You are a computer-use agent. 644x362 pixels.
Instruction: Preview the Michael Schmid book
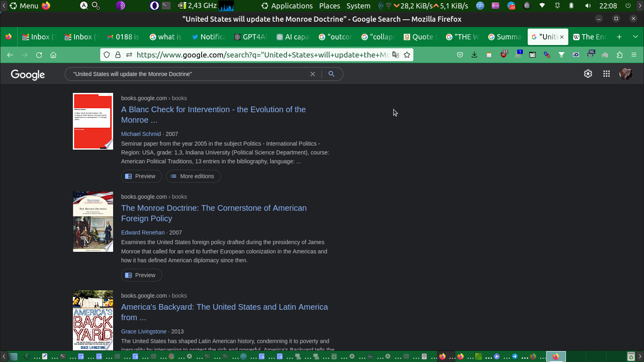[x=141, y=176]
